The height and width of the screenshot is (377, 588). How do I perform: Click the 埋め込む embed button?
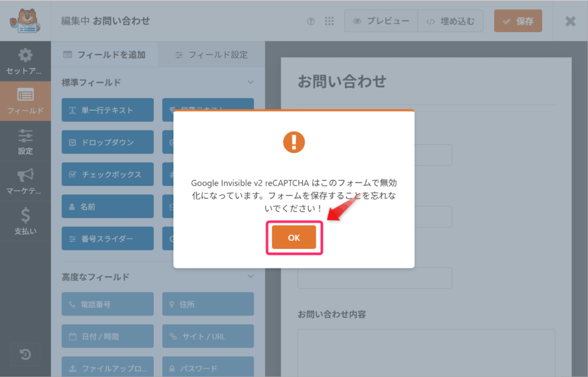(450, 21)
